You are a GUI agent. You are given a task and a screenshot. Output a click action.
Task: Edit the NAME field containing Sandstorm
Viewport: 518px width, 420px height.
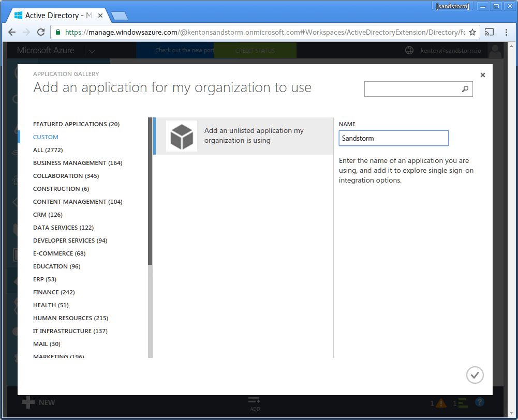393,138
